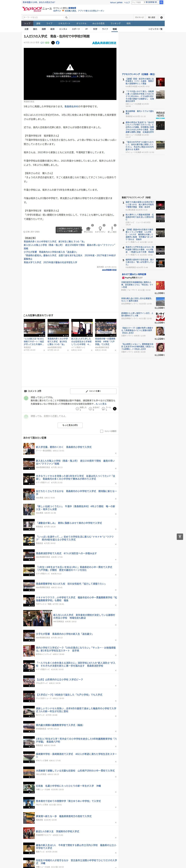Open settings via the gear icon

click(161, 18)
